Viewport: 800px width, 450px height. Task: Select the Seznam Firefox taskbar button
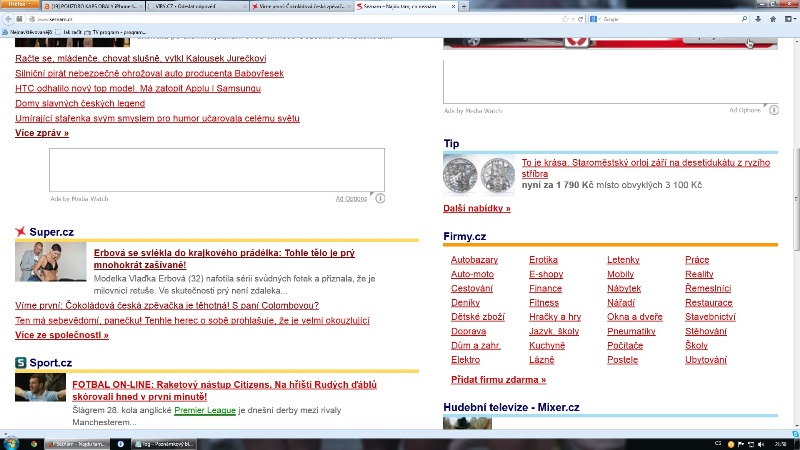pyautogui.click(x=77, y=444)
